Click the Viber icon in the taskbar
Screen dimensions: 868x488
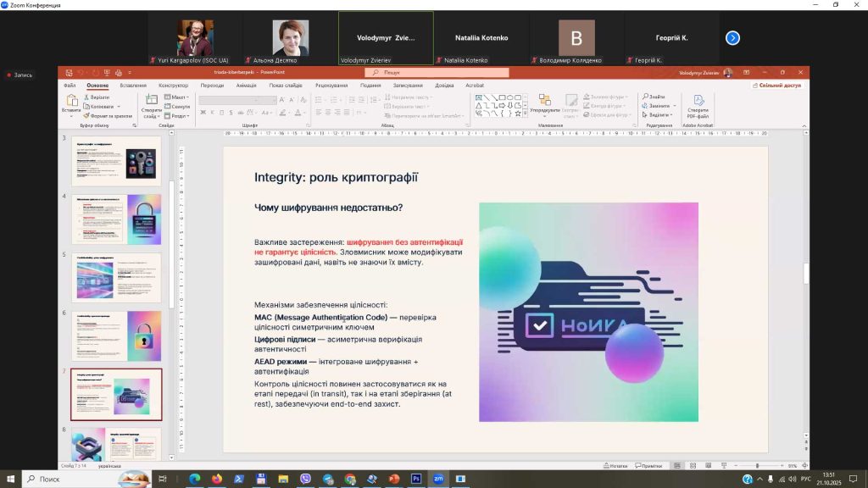tap(305, 479)
